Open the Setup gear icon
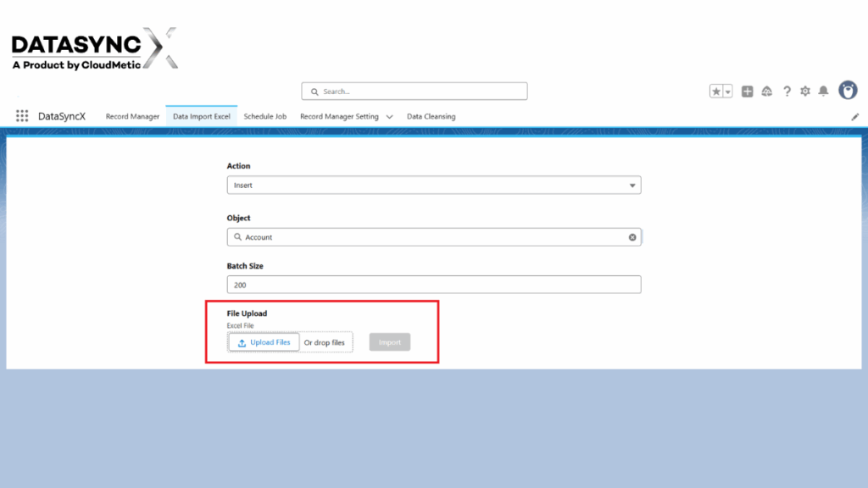The height and width of the screenshot is (488, 868). tap(805, 91)
